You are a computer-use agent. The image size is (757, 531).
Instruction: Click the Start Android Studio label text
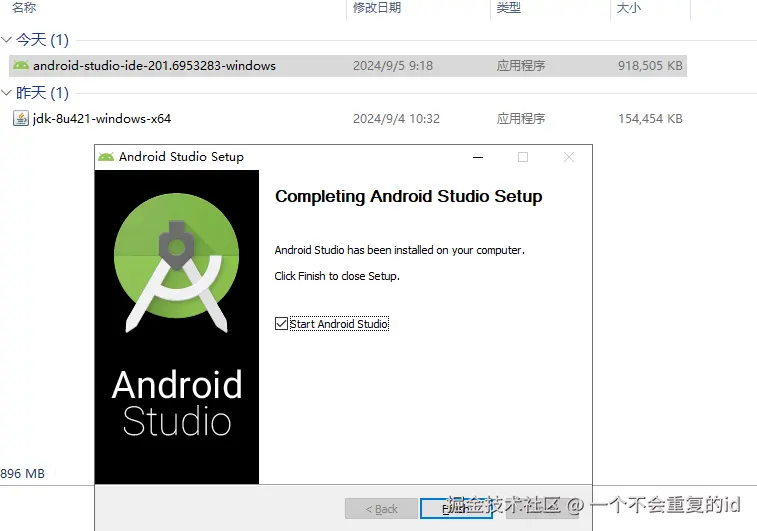click(339, 323)
